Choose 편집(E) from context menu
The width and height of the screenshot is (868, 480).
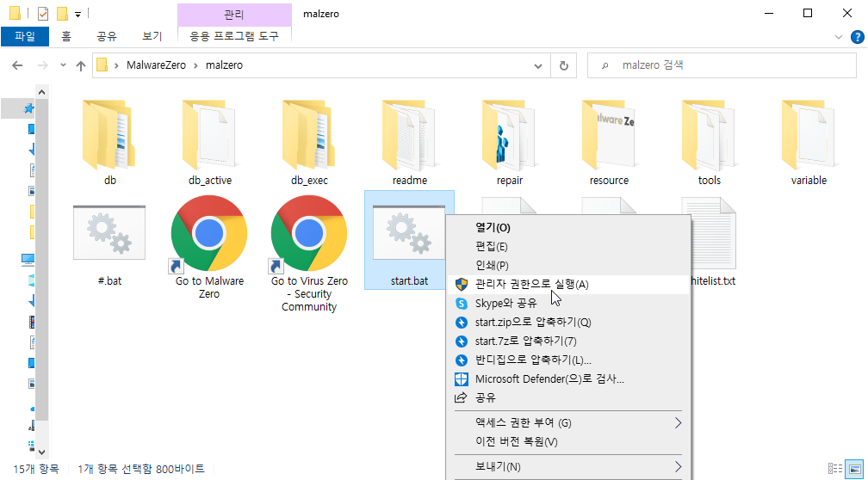[x=568, y=246]
